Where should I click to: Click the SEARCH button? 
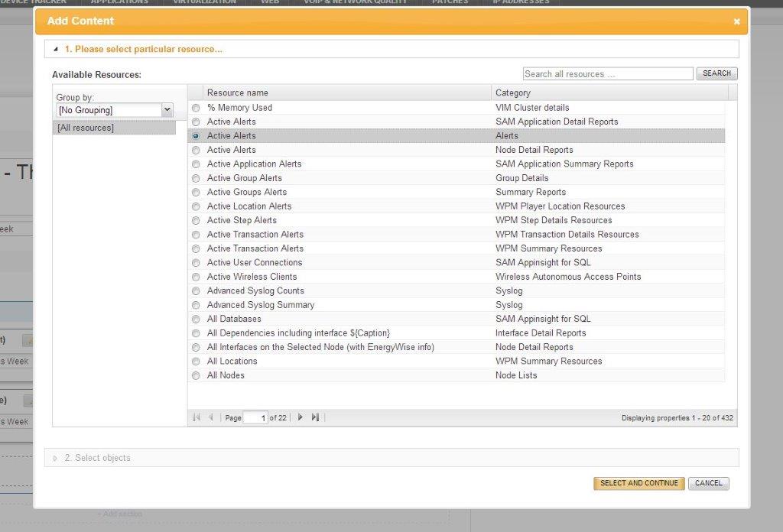click(716, 73)
